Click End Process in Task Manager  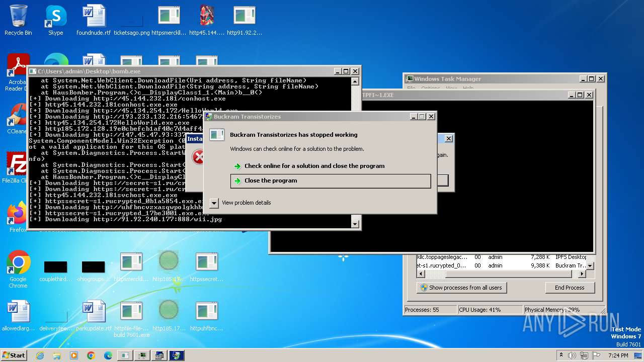[x=570, y=288]
